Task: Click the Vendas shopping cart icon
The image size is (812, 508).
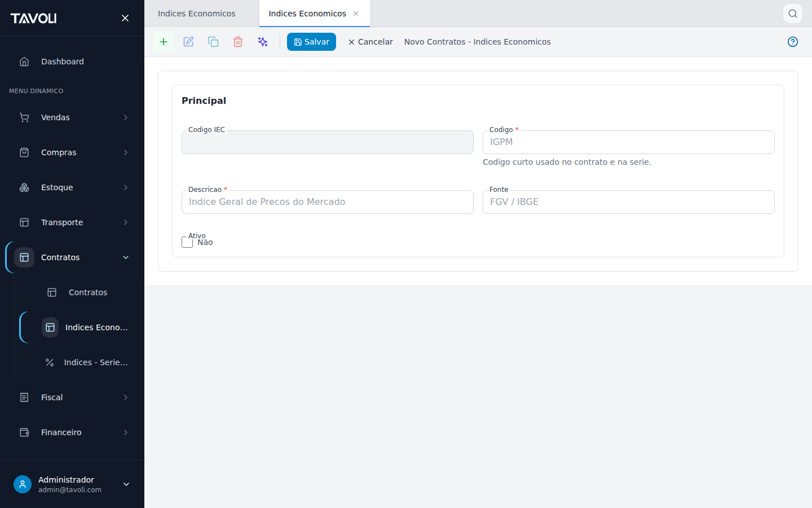Action: point(24,117)
